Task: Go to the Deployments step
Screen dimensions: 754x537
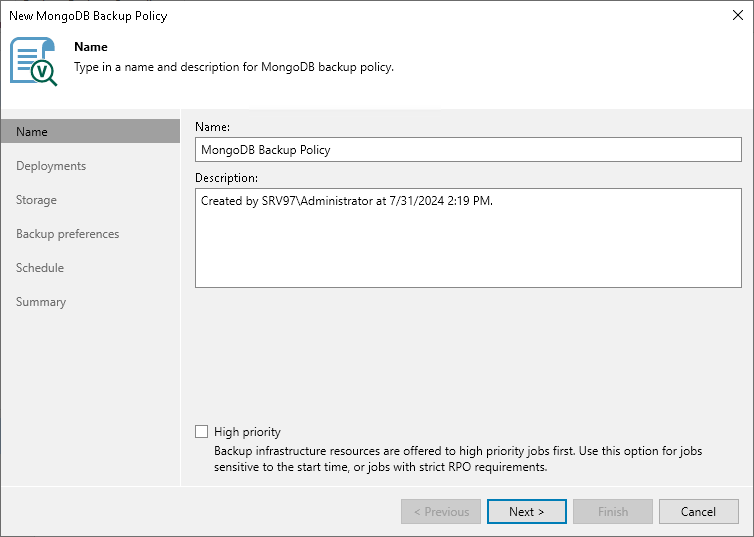Action: tap(51, 166)
